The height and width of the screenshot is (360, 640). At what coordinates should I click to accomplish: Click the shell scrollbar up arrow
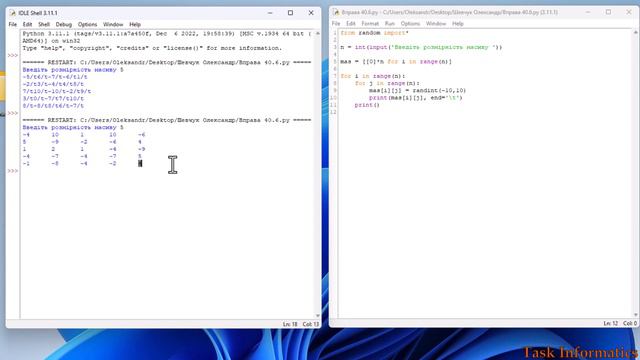tap(318, 33)
